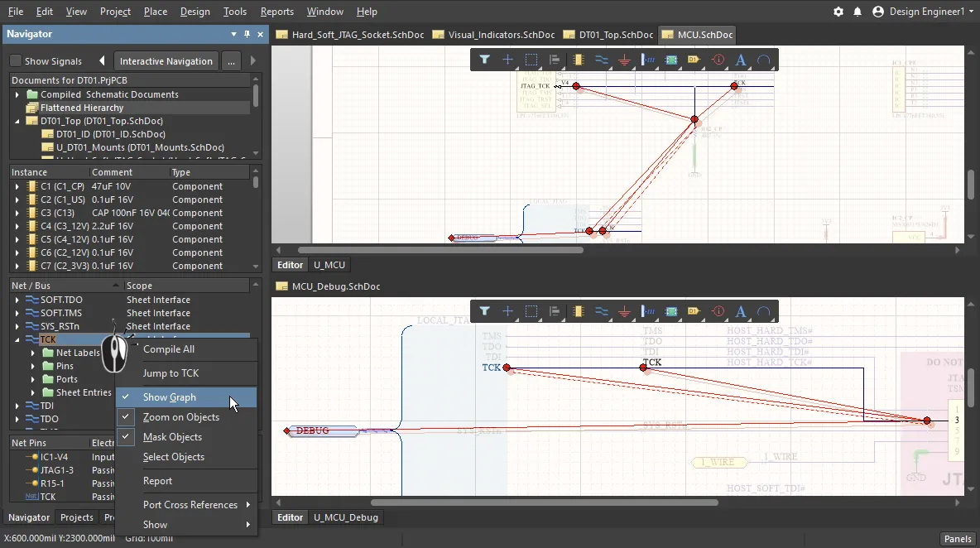Select the place port tool in MCU.SchDoc toolbar
Viewport: 980px width, 548px height.
(694, 60)
